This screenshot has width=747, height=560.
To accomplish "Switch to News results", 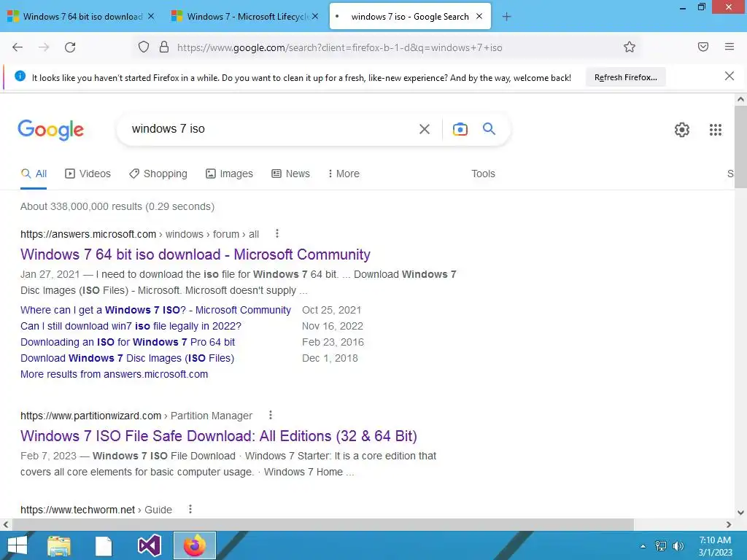I will pyautogui.click(x=290, y=174).
